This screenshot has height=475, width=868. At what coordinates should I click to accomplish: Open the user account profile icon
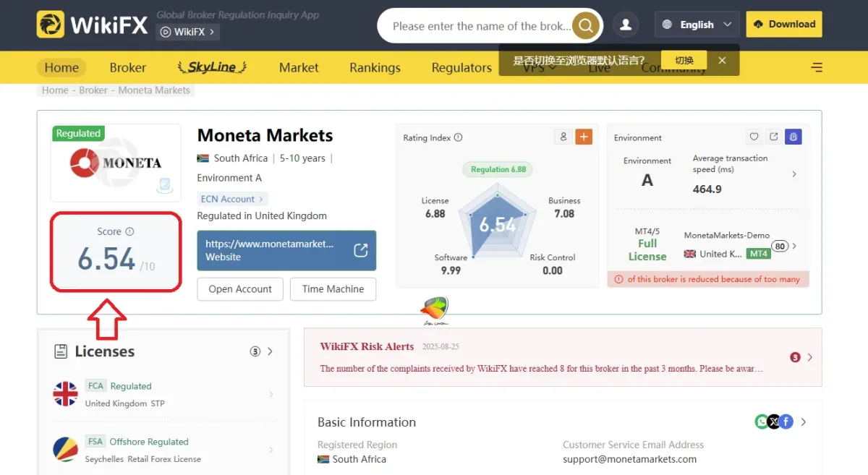coord(626,25)
